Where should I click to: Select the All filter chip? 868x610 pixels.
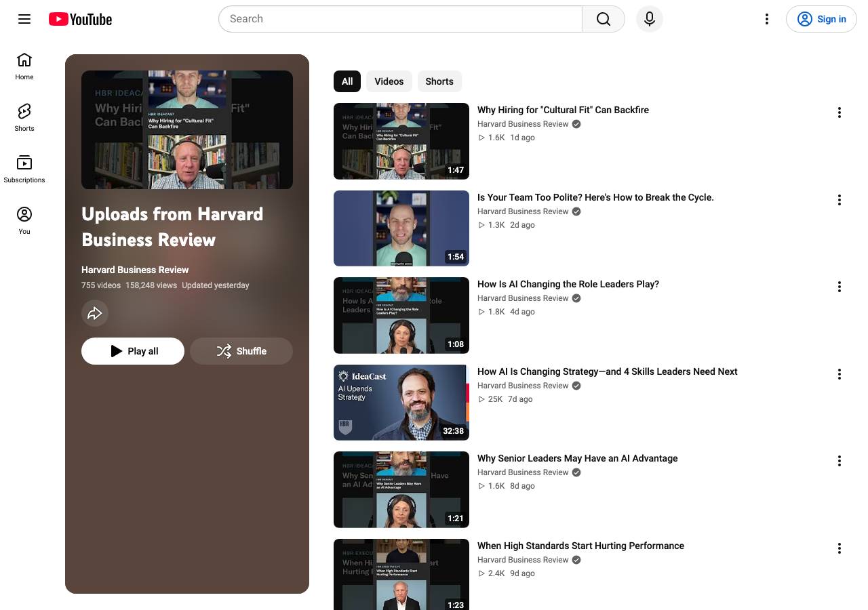[x=347, y=81]
